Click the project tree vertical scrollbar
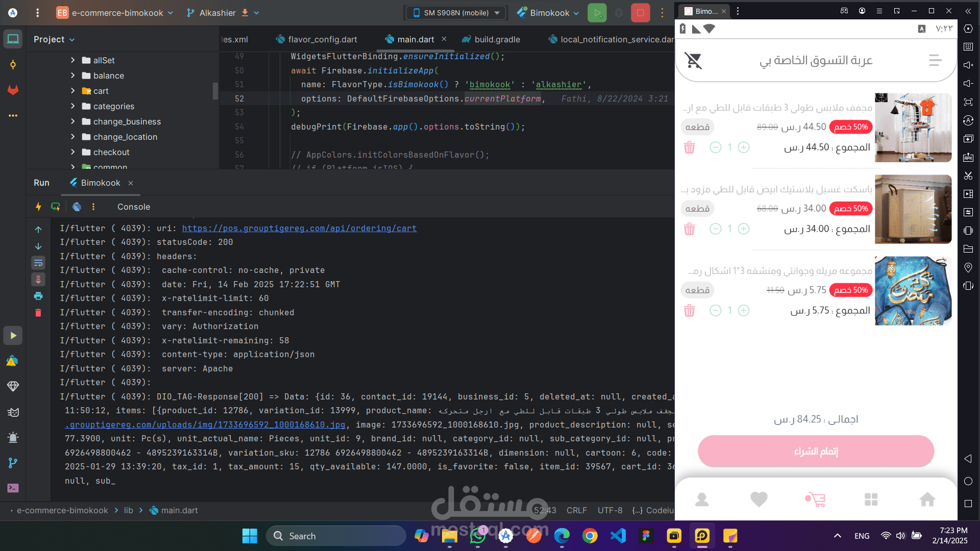This screenshot has width=980, height=551. (x=215, y=91)
